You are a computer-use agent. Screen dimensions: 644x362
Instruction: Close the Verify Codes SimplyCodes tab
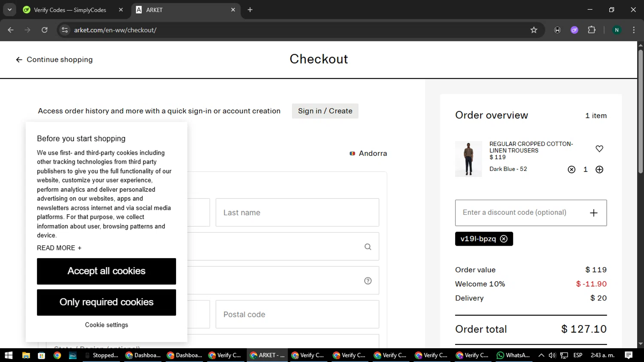tap(121, 9)
